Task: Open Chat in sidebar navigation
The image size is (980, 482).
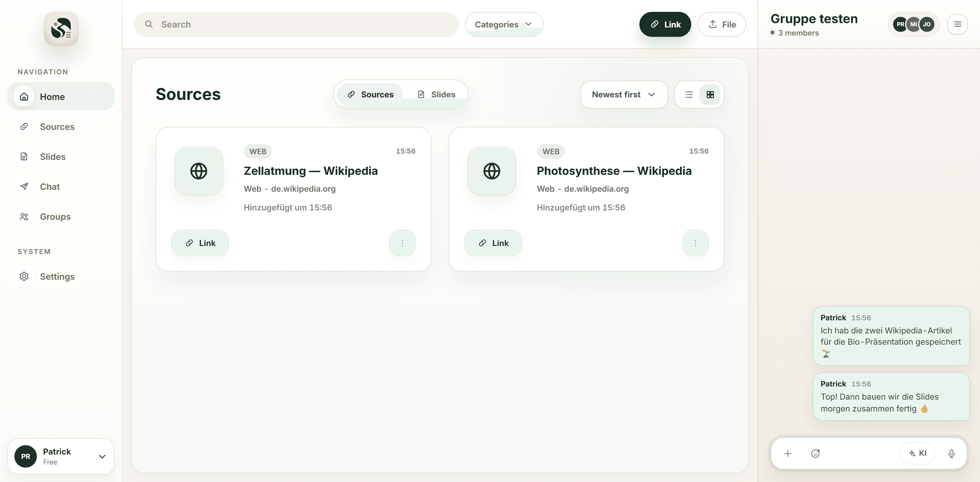Action: pos(61,187)
